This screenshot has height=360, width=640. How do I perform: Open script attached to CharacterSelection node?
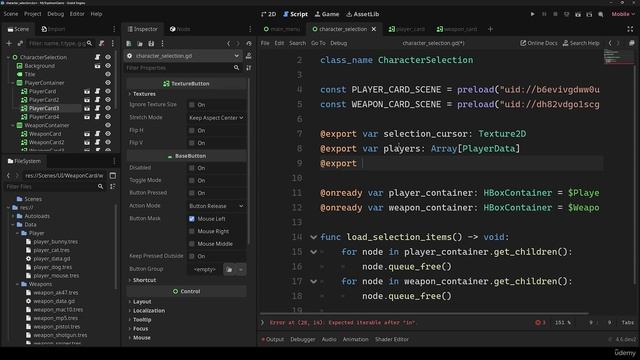point(98,57)
